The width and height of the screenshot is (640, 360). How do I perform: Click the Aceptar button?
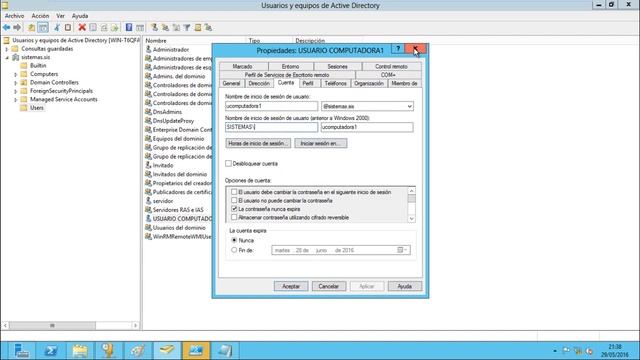tap(291, 286)
